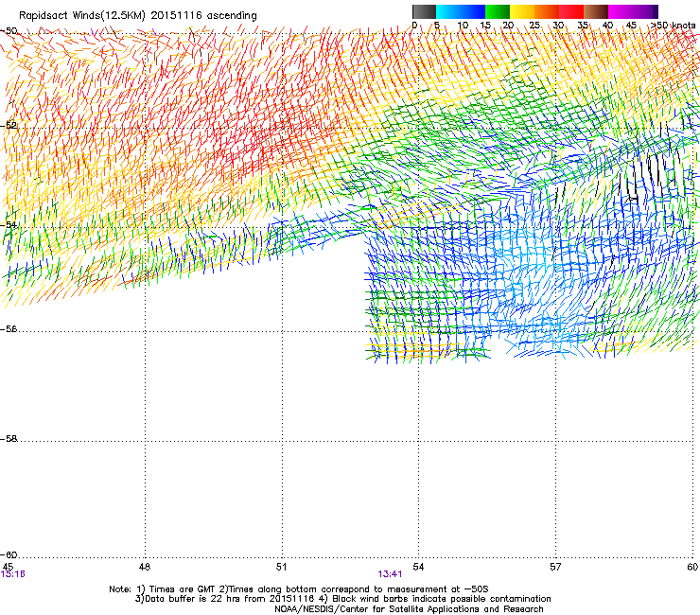The height and width of the screenshot is (615, 700).
Task: Click the '45' longitude axis label
Action: point(8,567)
